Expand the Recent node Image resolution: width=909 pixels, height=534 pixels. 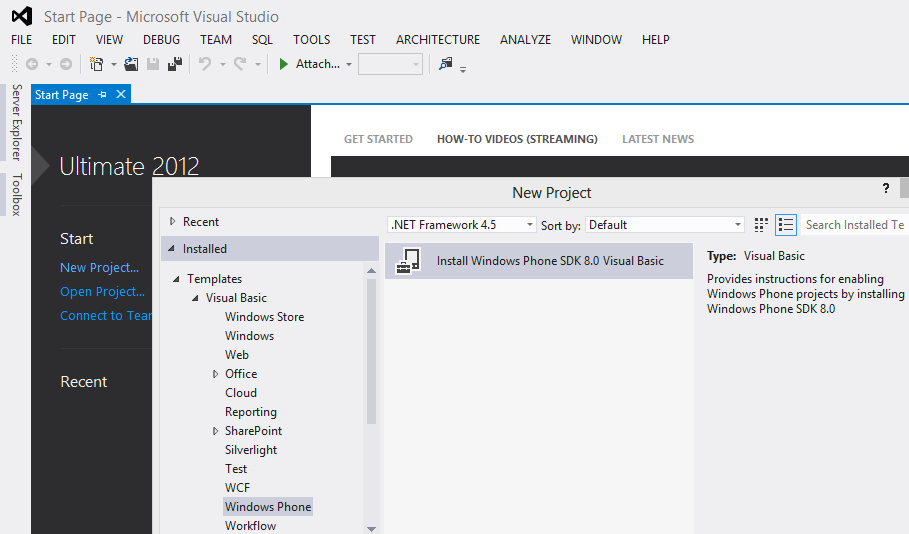pos(172,221)
